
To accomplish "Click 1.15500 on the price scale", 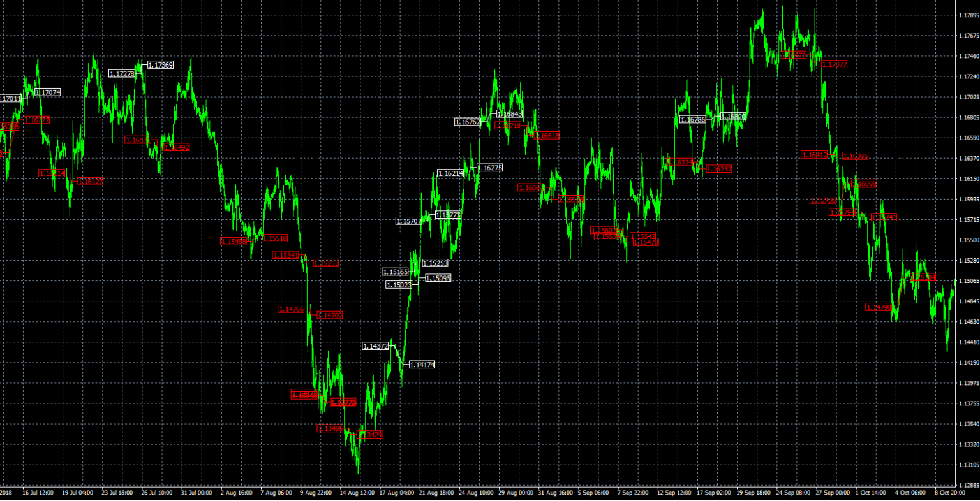I will pyautogui.click(x=969, y=240).
